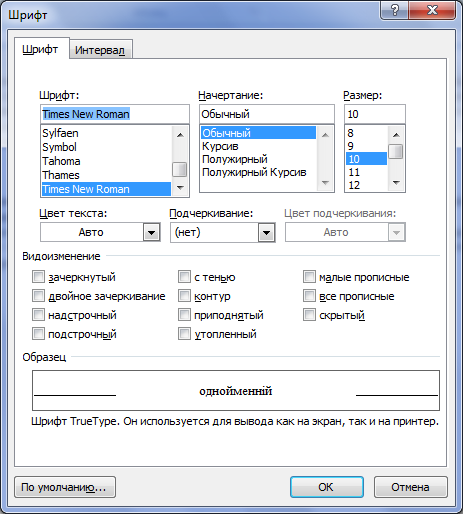The width and height of the screenshot is (463, 514).
Task: Enable малые прописные checkbox
Action: point(309,277)
